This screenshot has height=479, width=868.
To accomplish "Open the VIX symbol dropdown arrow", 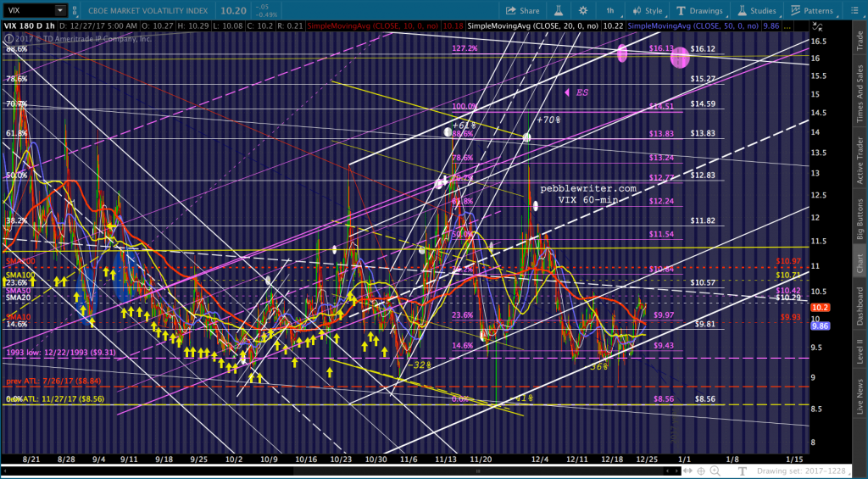I will coord(59,10).
